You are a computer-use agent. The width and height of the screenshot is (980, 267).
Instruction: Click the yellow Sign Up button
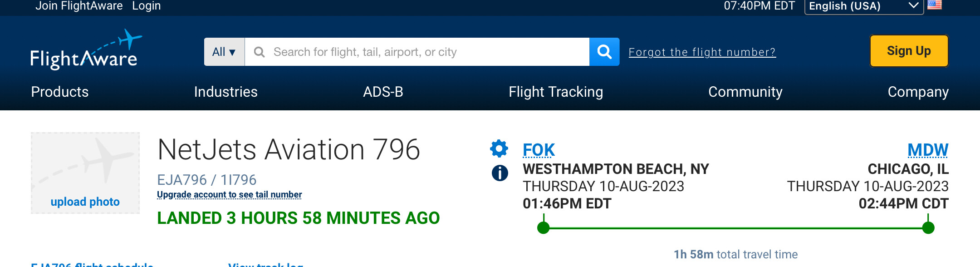pos(909,51)
